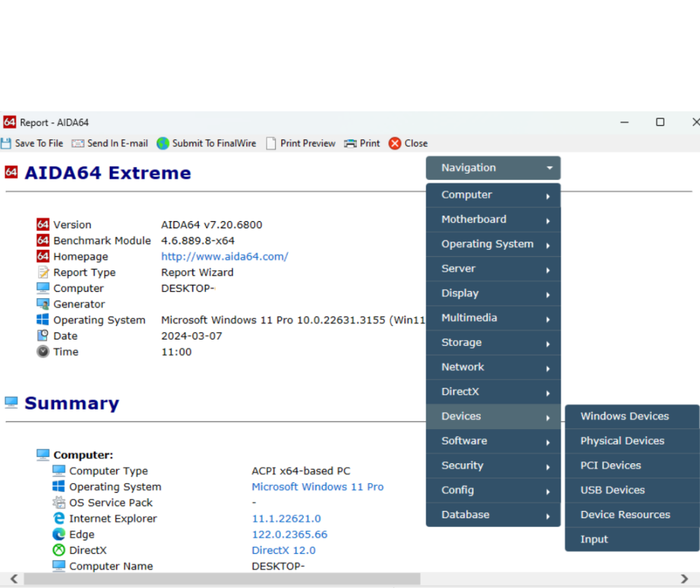Click the Windows logo icon beside the Microsoft Windows 11 Pro 10.0.22631.3155 row
Image resolution: width=700 pixels, height=588 pixels.
point(43,320)
